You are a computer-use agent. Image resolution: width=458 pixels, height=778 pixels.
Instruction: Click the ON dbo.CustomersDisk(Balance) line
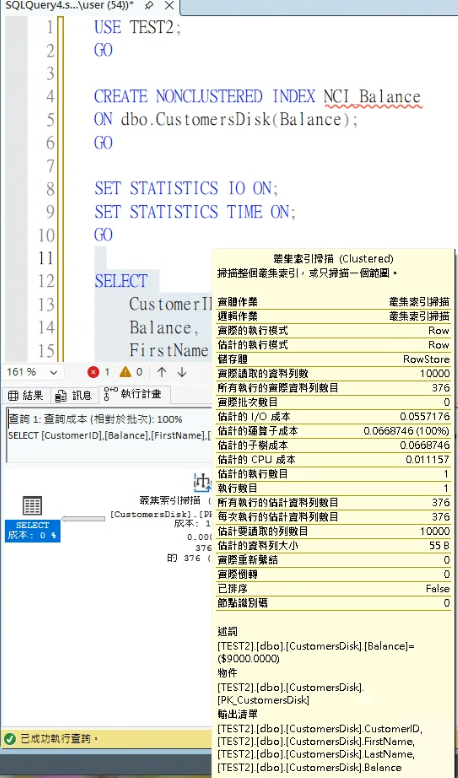tap(226, 120)
